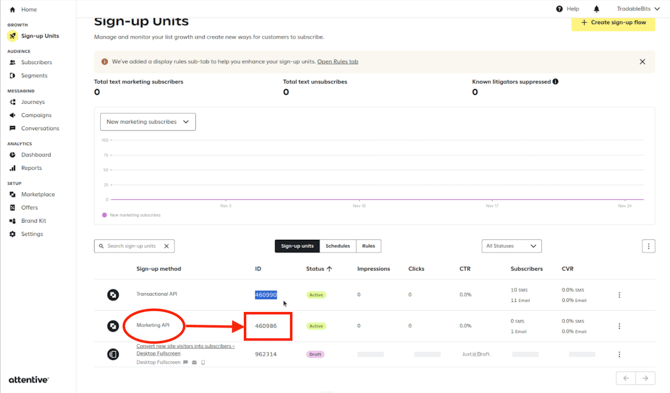Clear the sign-up units search field
This screenshot has height=393, width=670.
[167, 246]
